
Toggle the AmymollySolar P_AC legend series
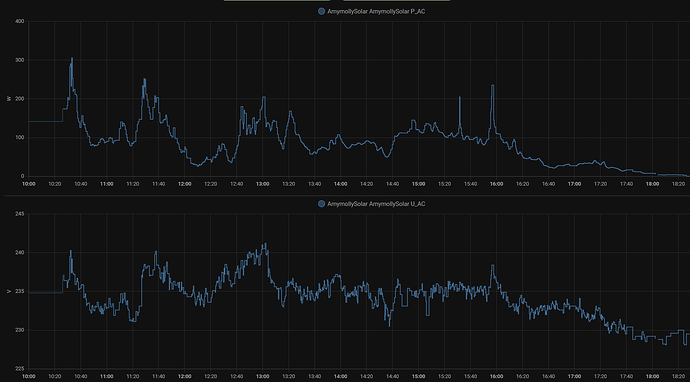pyautogui.click(x=376, y=11)
